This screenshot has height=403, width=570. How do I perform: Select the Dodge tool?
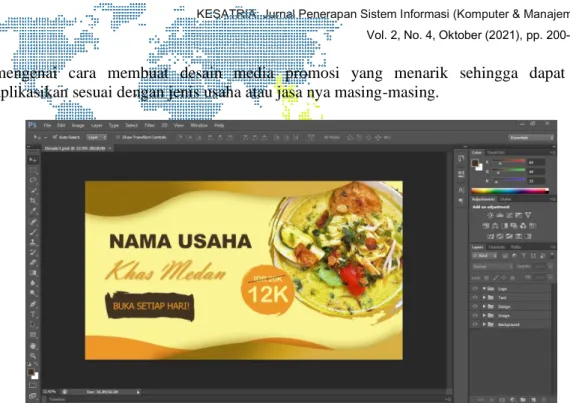(33, 293)
